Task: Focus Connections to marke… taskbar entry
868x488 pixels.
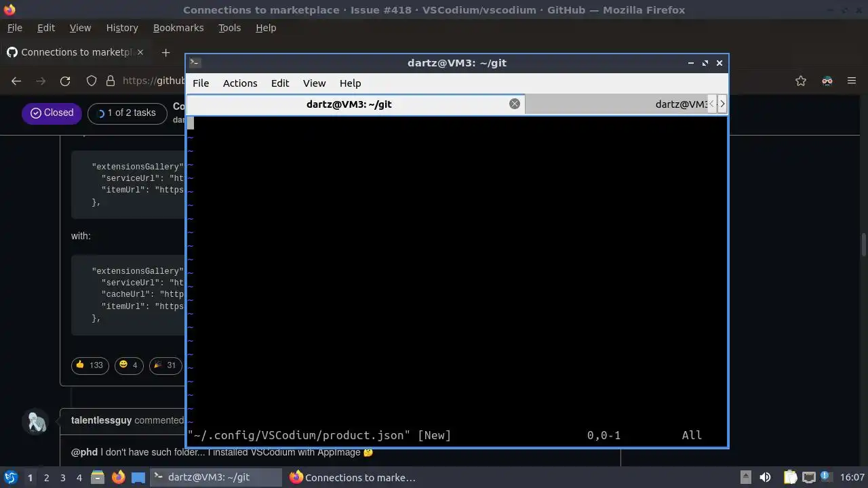Action: [x=353, y=477]
